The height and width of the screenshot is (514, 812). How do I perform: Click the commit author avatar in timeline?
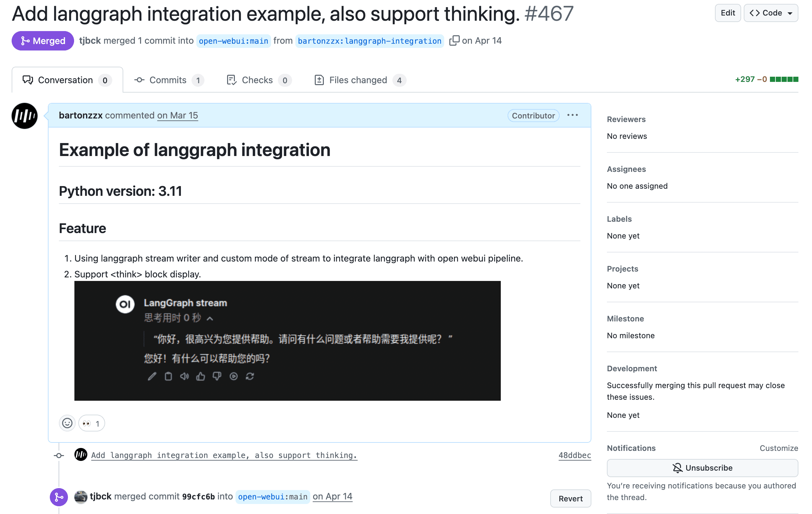81,455
